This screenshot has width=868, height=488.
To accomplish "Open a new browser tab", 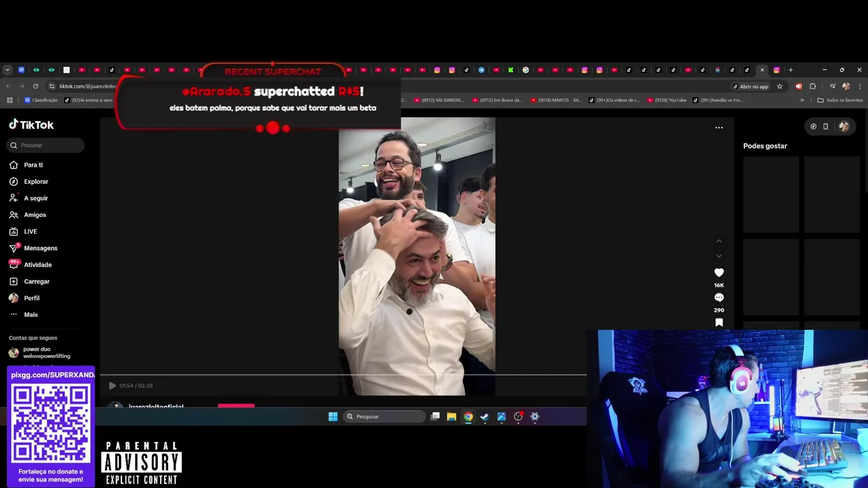I will coord(790,70).
